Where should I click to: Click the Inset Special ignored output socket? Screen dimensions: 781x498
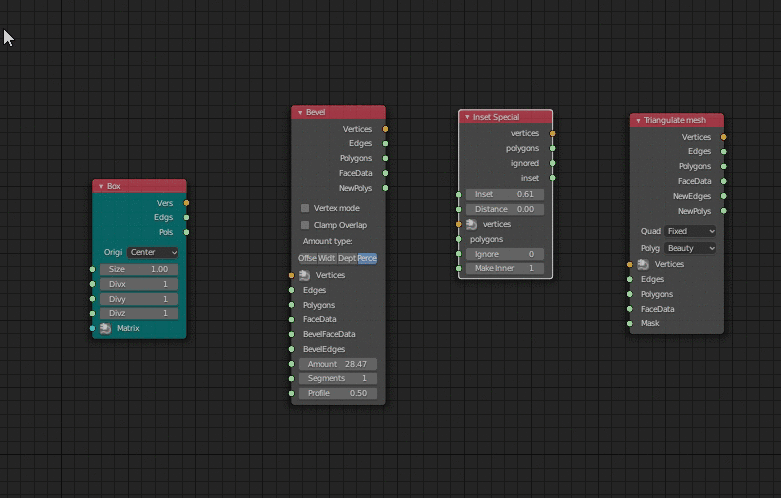point(553,163)
